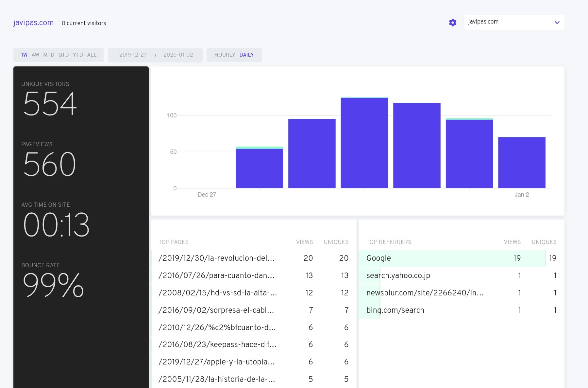Screen dimensions: 588x388
Task: Pick the YTD date range
Action: (x=78, y=55)
